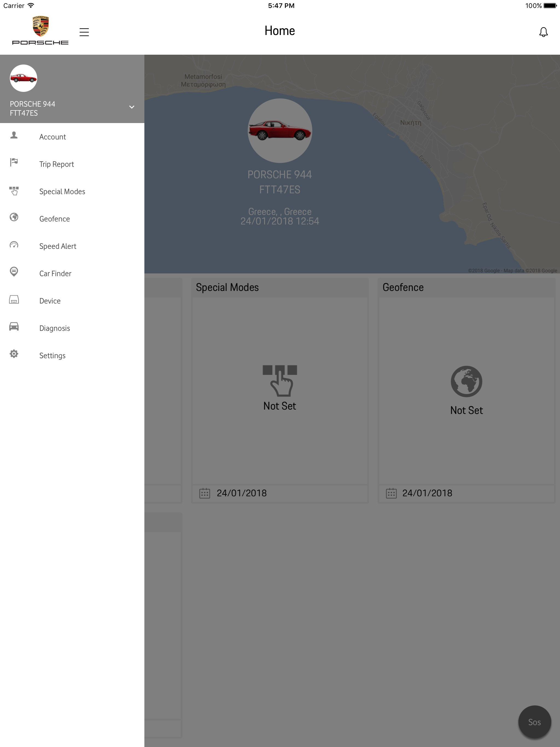The width and height of the screenshot is (560, 747).
Task: Click the Geofence globe icon in sidebar
Action: tap(14, 217)
